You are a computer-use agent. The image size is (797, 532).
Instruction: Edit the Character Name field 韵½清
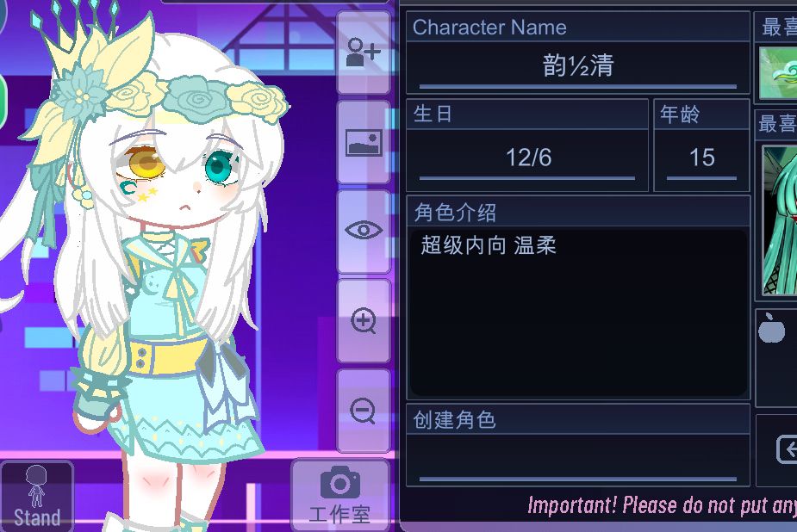578,67
